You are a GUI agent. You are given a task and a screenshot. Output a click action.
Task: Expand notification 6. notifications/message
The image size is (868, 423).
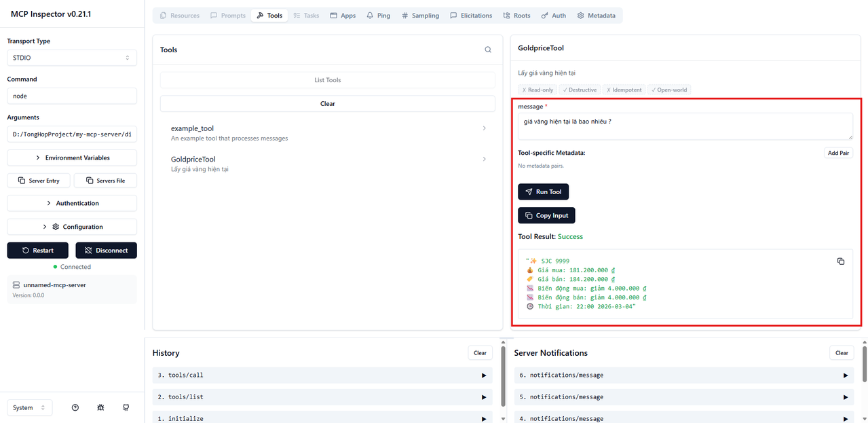click(x=683, y=375)
